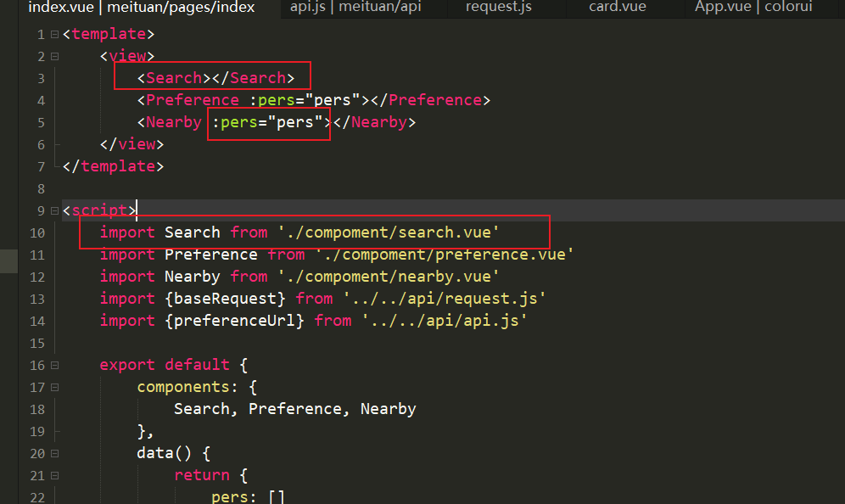Switch to the card.vue tab
The width and height of the screenshot is (845, 504).
617,7
